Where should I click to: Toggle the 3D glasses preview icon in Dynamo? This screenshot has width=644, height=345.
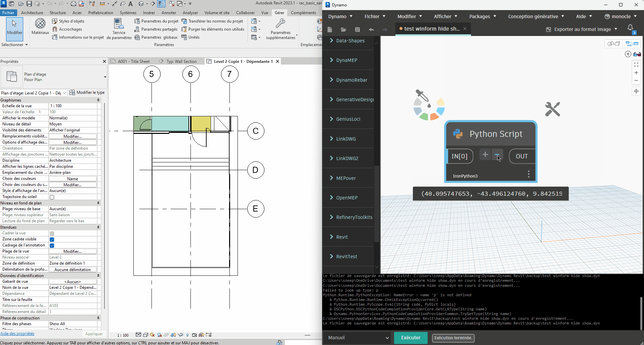point(637,54)
